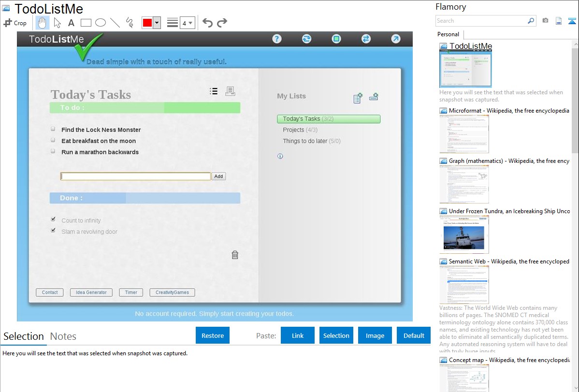Open the line thickness dropdown showing 4
This screenshot has height=392, width=579.
point(188,23)
